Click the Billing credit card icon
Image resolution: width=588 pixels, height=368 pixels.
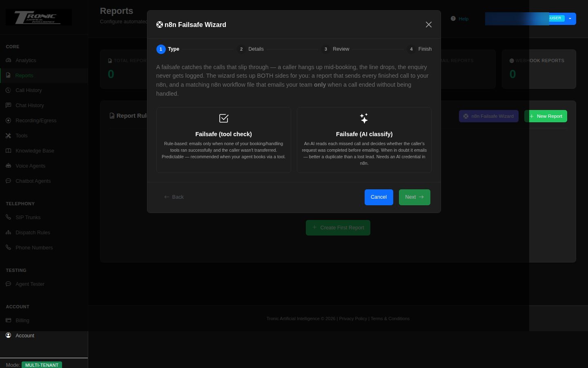pos(8,321)
